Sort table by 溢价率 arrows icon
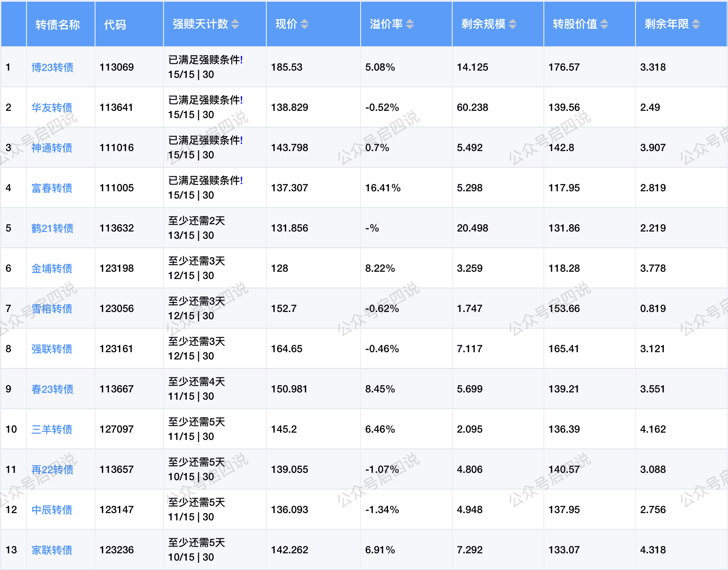The image size is (728, 570). tap(410, 24)
